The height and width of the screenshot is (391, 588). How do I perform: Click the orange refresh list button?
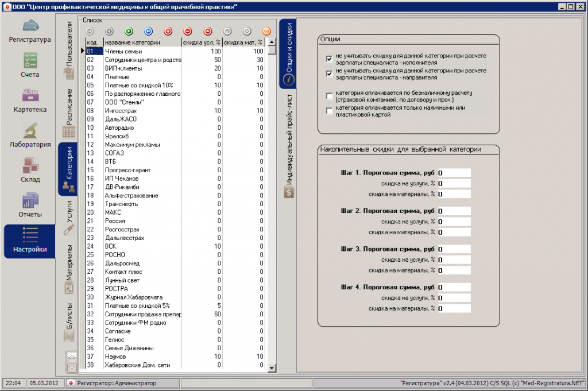coord(266,31)
